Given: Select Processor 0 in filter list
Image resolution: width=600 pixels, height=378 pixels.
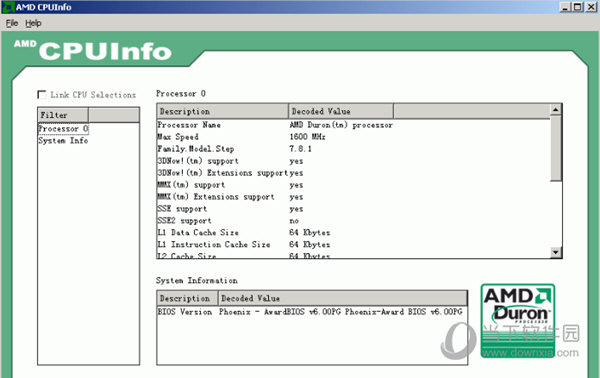Looking at the screenshot, I should point(64,129).
